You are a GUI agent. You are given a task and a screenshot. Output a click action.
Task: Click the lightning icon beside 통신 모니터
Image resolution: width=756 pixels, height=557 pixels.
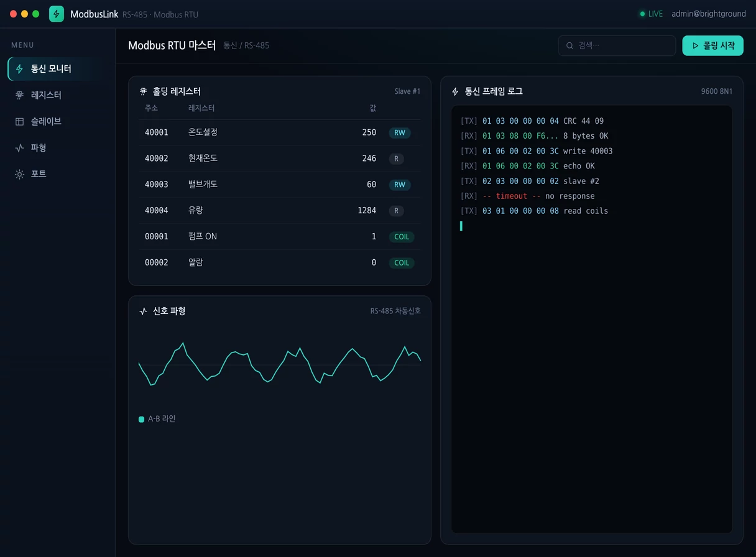20,69
